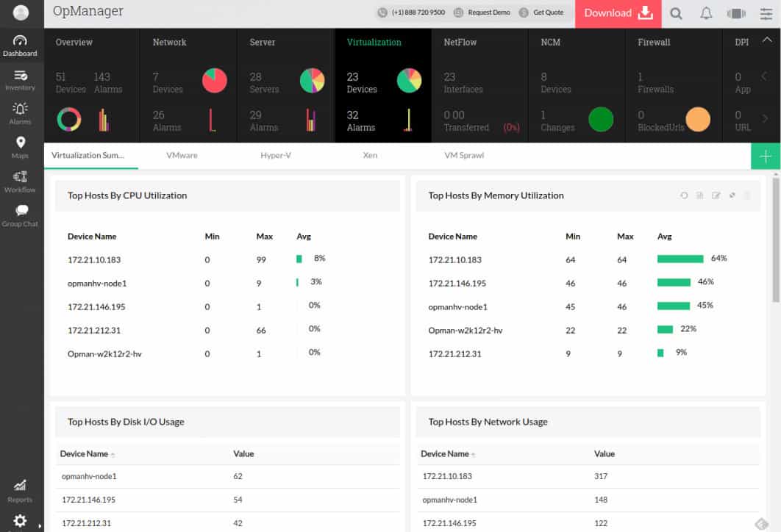The height and width of the screenshot is (532, 781).
Task: Select the Virtualization Sum... tab
Action: pos(88,155)
